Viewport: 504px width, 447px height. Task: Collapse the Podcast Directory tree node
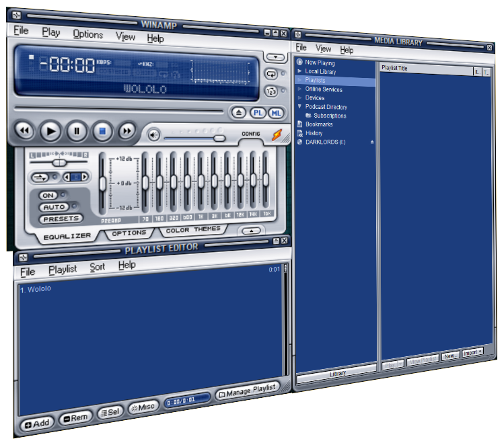pos(299,106)
